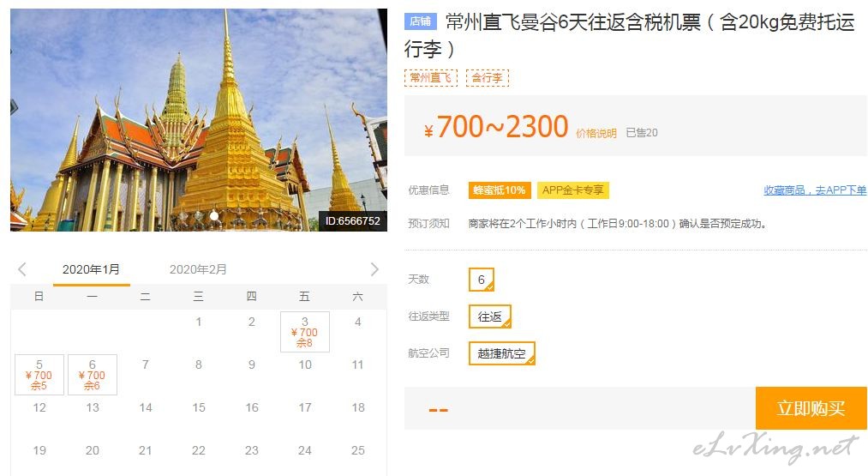
Task: Go to next month with right chevron
Action: [374, 269]
